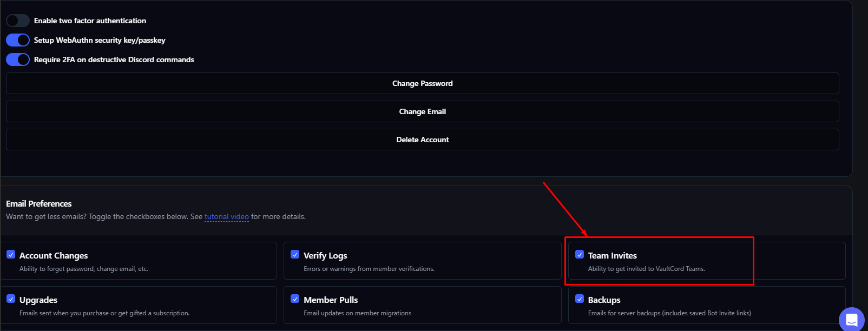Open the tutorial video link
868x331 pixels.
point(226,217)
